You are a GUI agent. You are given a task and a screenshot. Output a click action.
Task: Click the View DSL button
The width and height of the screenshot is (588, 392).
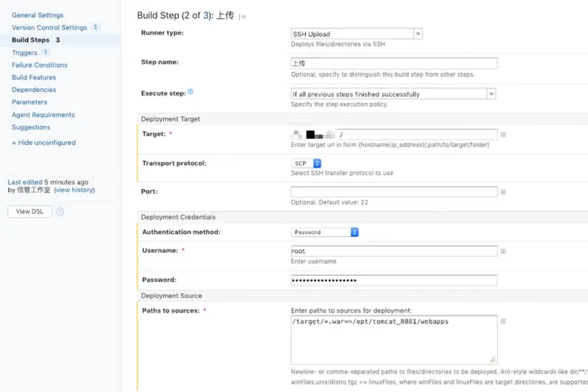tap(29, 212)
